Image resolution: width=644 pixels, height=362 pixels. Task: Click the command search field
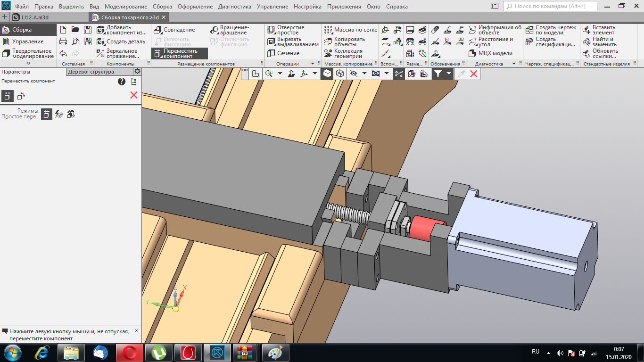(x=550, y=6)
